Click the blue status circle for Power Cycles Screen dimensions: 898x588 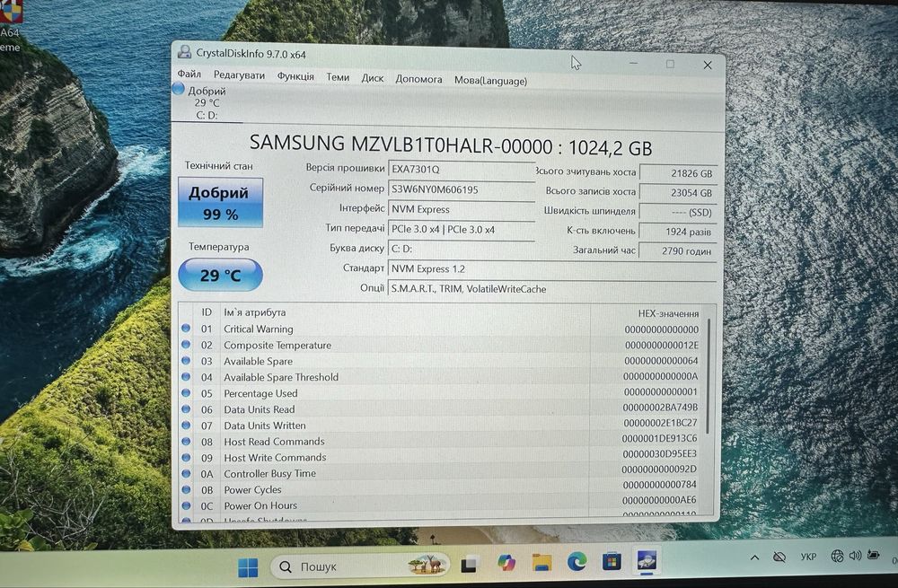pos(186,489)
